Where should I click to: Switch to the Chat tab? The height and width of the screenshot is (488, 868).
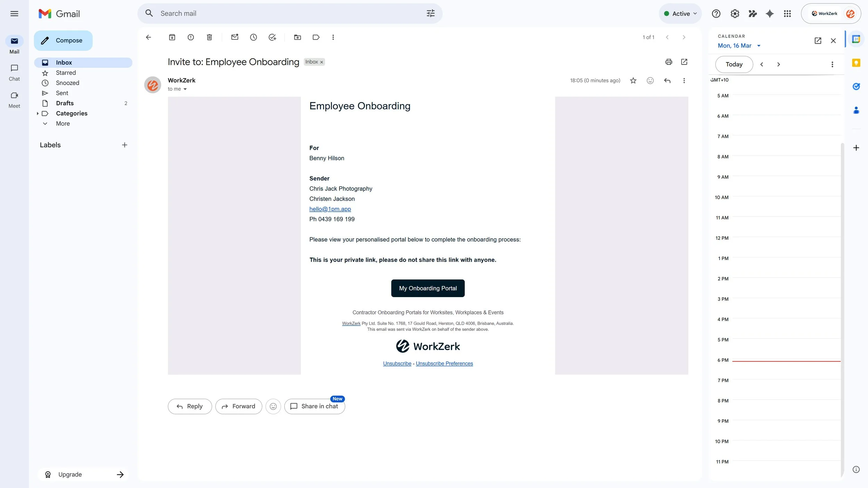(x=14, y=72)
